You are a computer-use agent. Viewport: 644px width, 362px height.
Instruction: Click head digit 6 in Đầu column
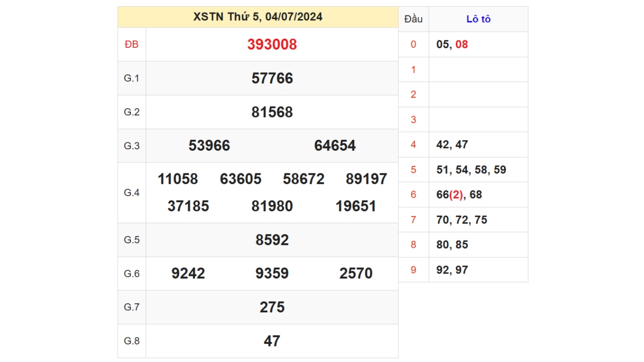tap(414, 195)
